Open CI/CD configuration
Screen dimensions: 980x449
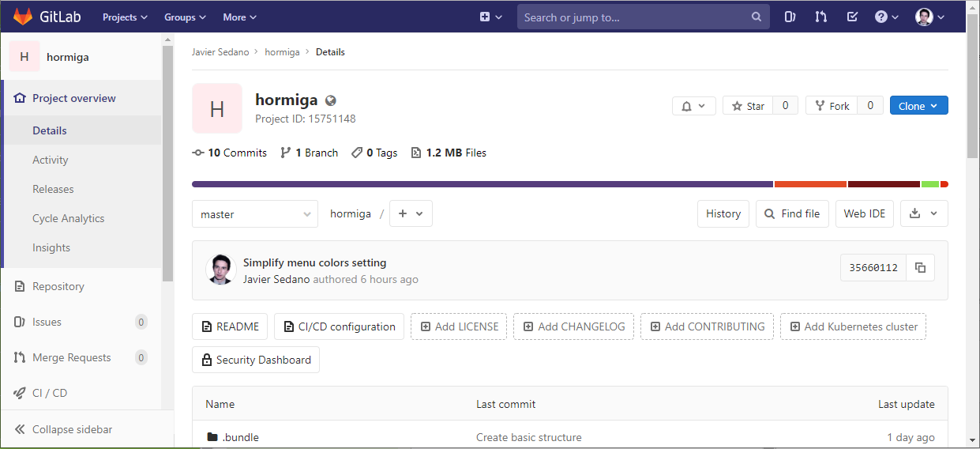339,326
